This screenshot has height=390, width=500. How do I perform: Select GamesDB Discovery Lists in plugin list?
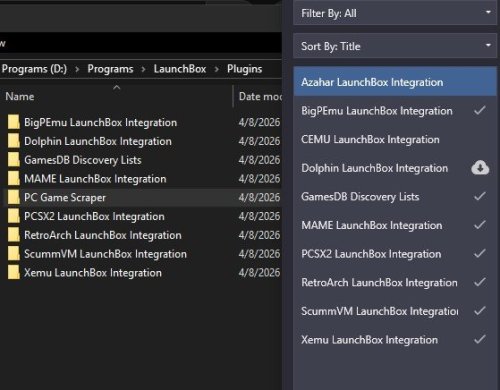point(395,197)
